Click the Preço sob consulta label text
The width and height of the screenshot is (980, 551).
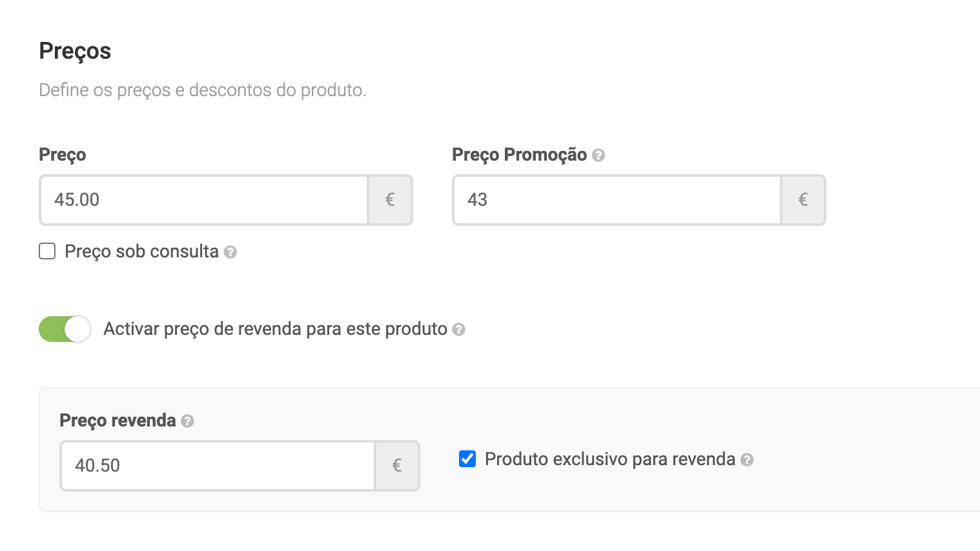(141, 252)
